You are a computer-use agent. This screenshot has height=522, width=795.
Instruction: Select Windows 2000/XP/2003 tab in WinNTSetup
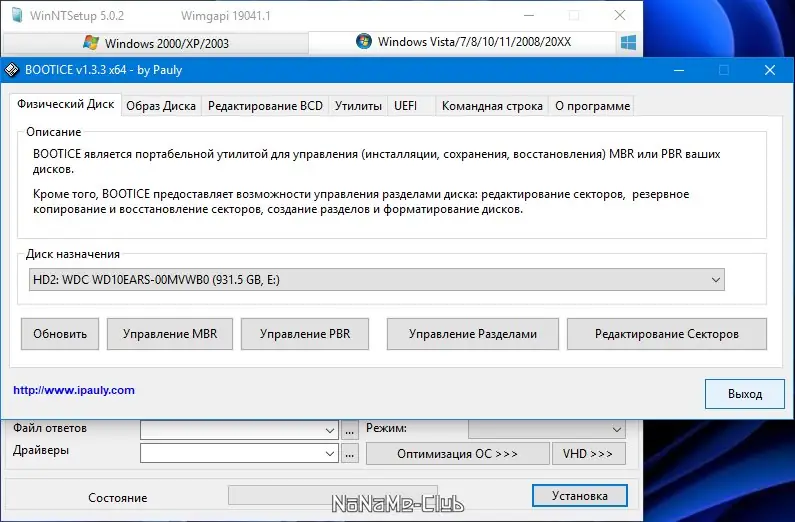156,44
